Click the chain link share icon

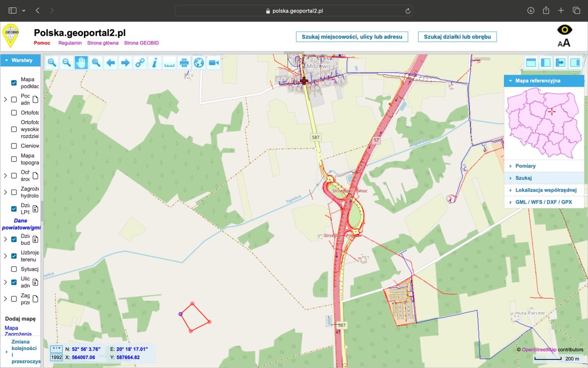coord(140,63)
